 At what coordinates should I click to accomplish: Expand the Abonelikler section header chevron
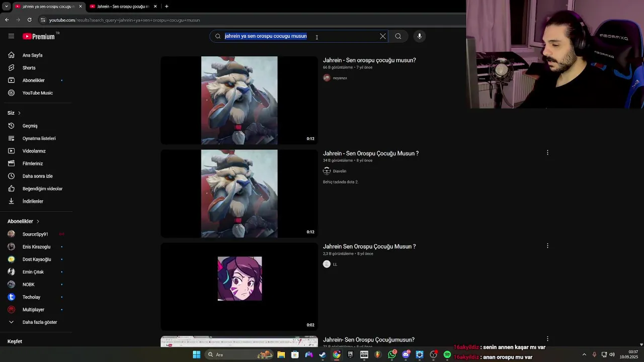pos(38,221)
